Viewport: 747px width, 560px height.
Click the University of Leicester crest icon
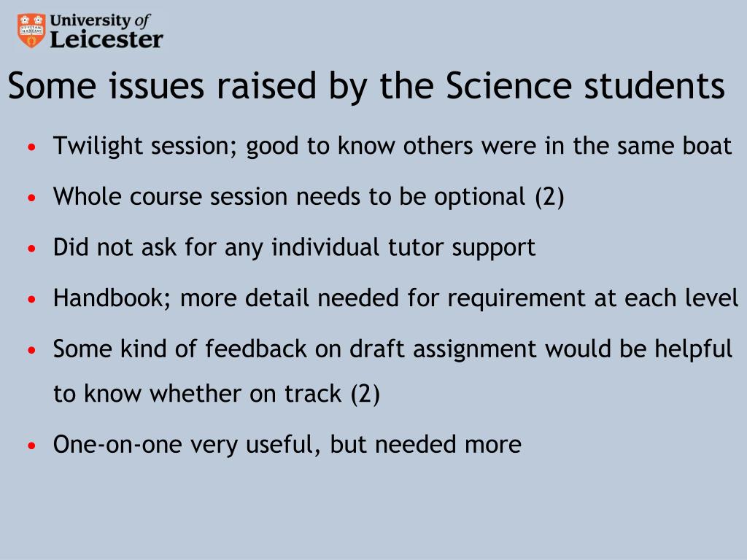(31, 31)
